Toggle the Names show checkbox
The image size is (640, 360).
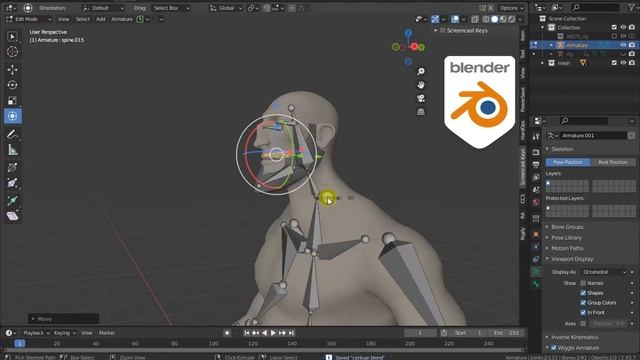[583, 283]
